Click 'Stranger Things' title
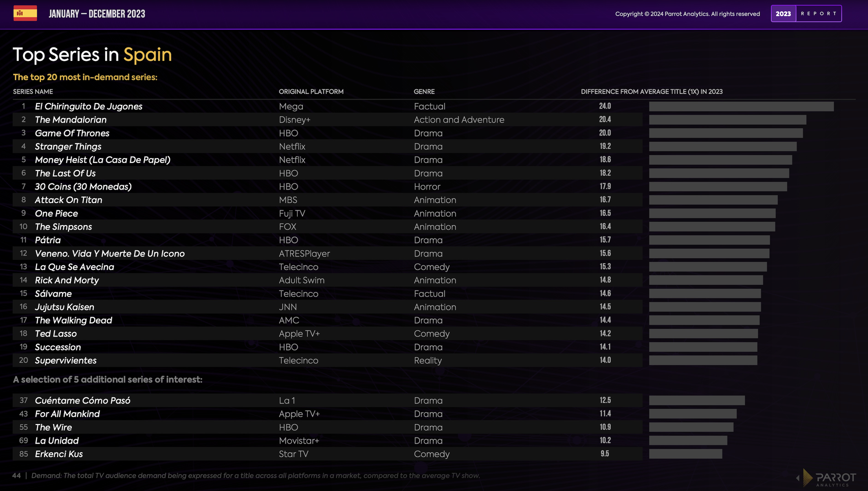Image resolution: width=868 pixels, height=491 pixels. point(68,146)
